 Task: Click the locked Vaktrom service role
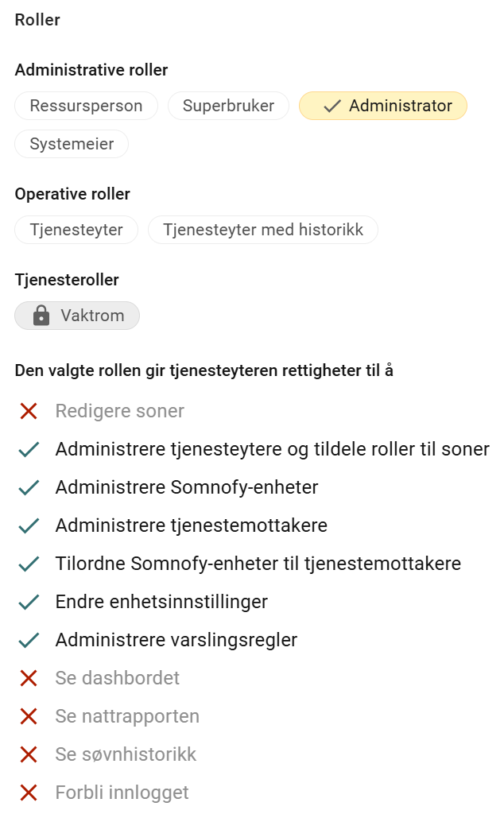tap(77, 316)
